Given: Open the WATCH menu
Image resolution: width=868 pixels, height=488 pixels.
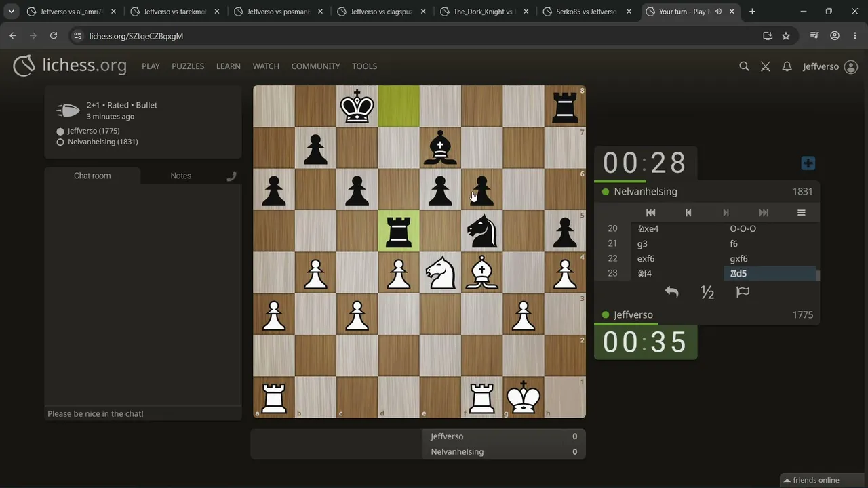Looking at the screenshot, I should [266, 66].
